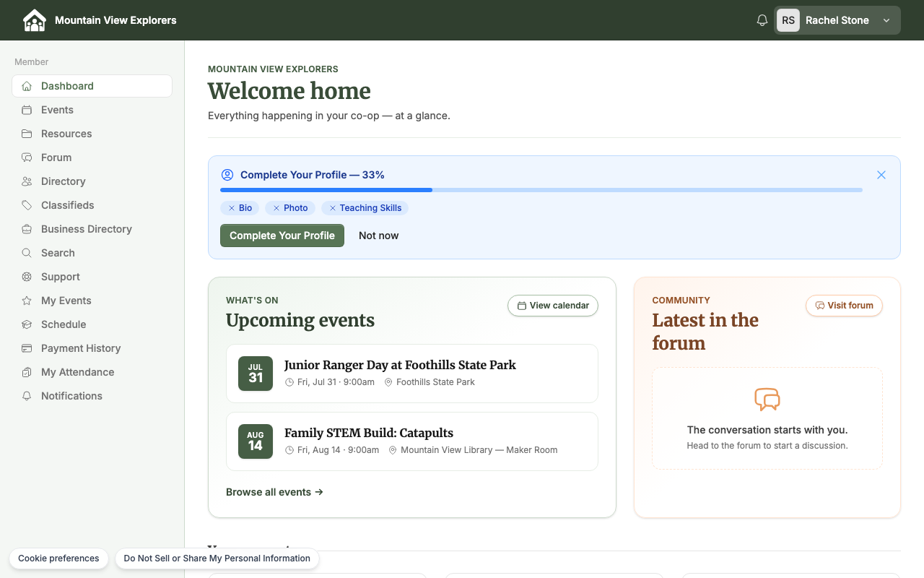Click the Photo missing-item chip
924x578 pixels.
(290, 208)
